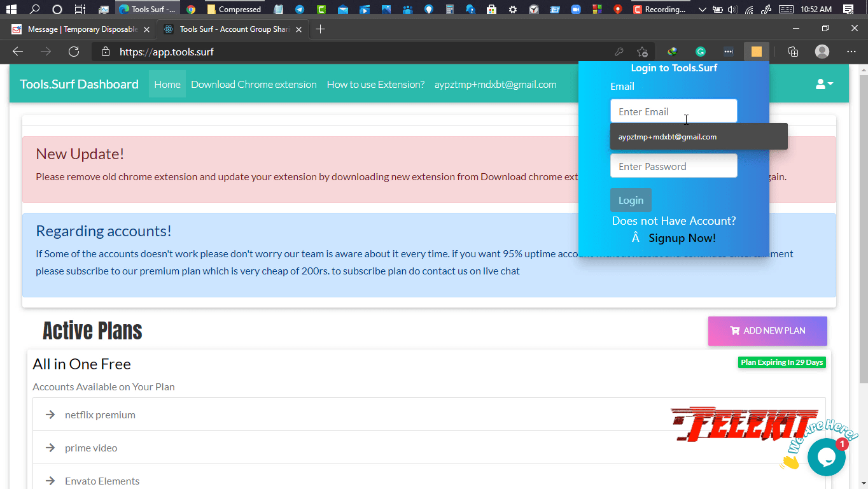Open the browser Collections button
The width and height of the screenshot is (868, 489).
point(793,52)
